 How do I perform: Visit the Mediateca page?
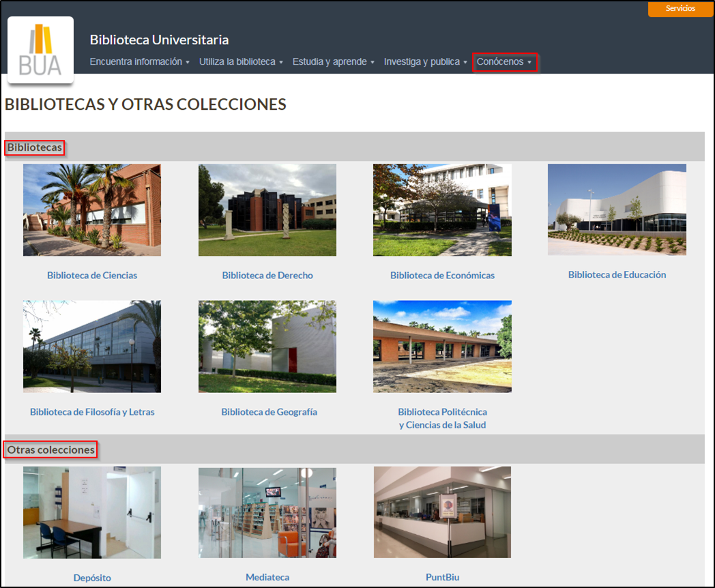(x=267, y=578)
